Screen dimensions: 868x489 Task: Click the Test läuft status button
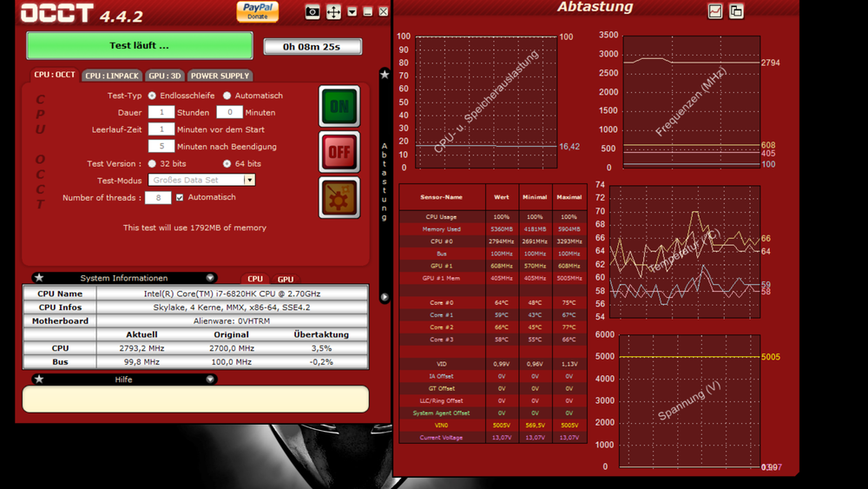139,45
